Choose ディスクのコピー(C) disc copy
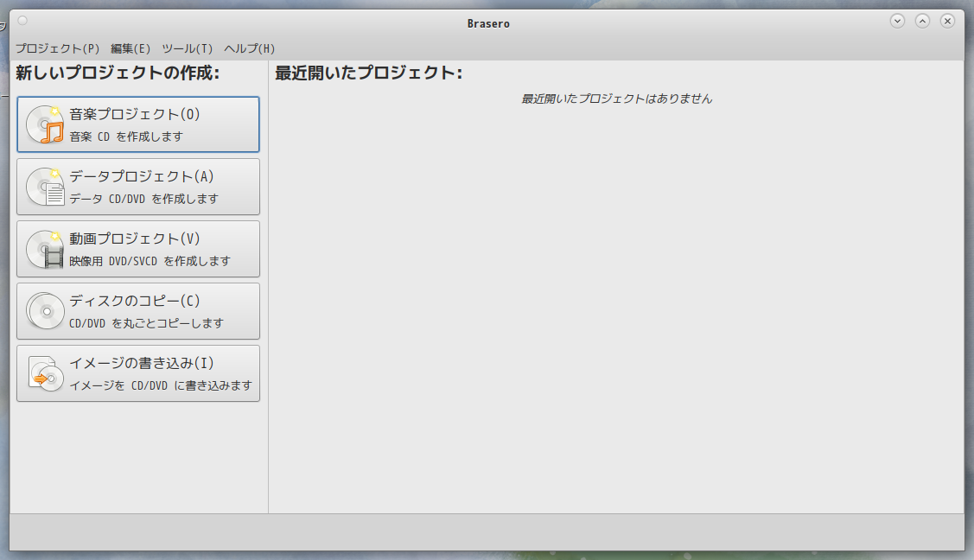 [138, 311]
